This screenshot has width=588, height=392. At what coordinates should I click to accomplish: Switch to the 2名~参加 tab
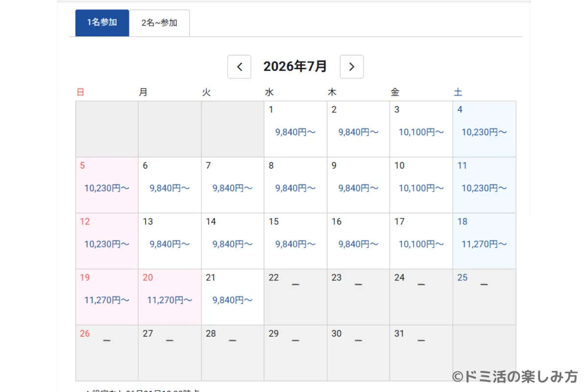point(159,23)
